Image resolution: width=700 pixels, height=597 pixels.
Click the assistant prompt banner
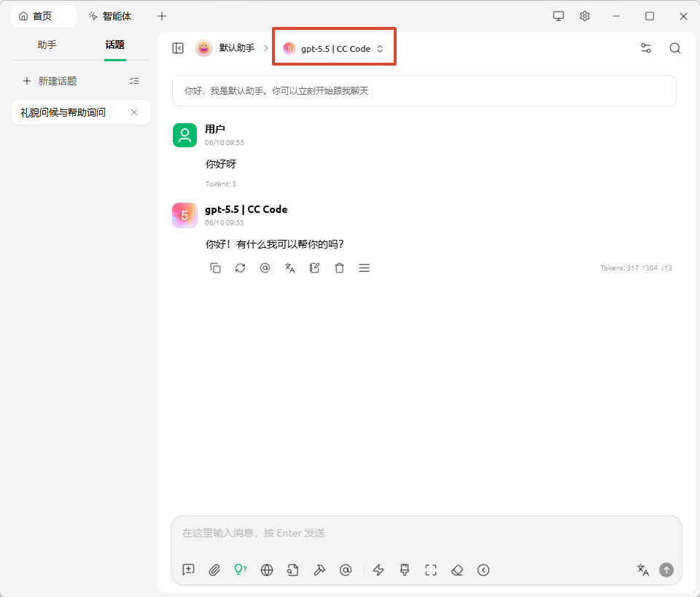[x=424, y=90]
